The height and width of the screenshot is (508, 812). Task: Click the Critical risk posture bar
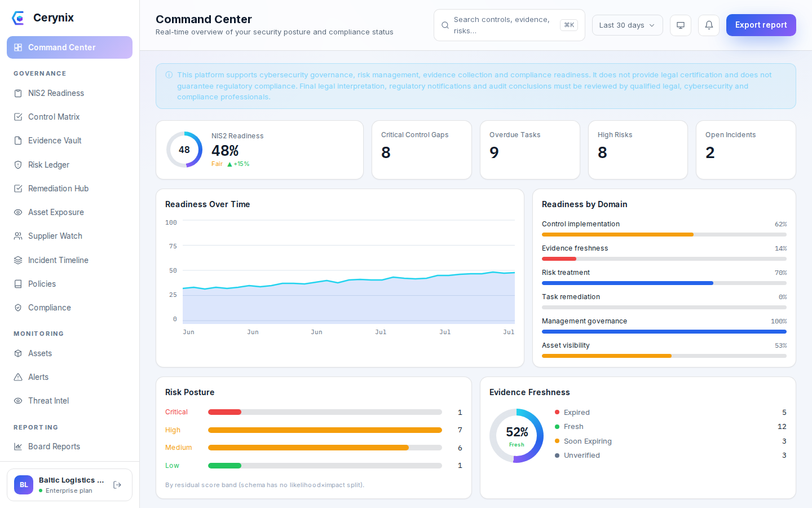click(x=325, y=412)
